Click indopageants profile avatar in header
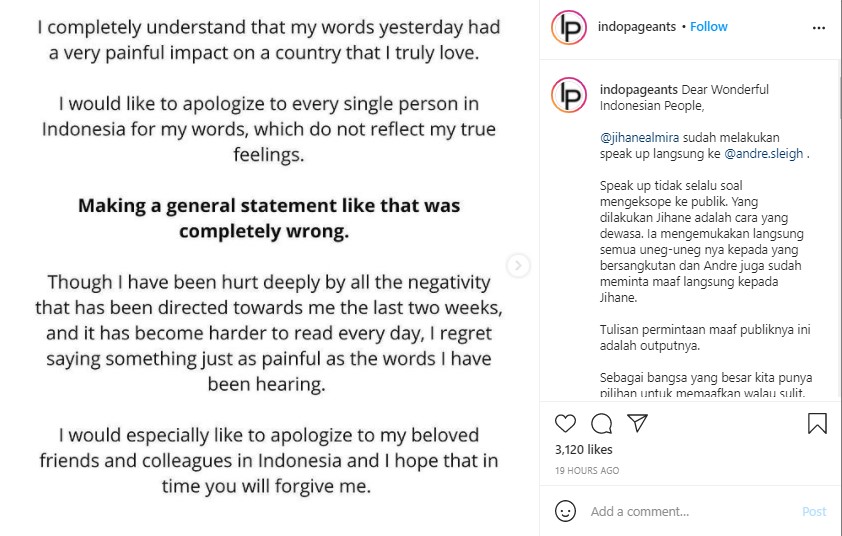Image resolution: width=842 pixels, height=536 pixels. (x=569, y=27)
